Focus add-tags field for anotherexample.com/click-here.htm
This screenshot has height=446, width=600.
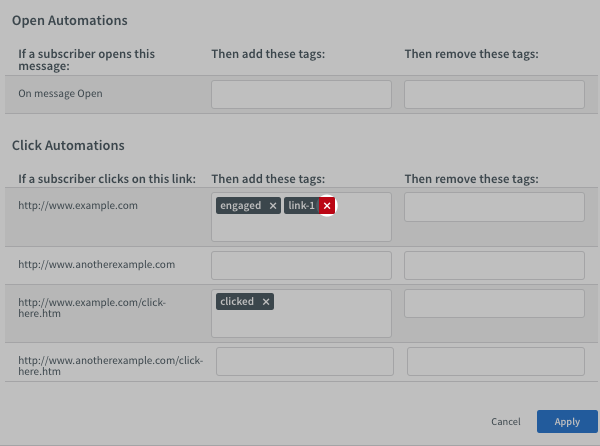305,361
